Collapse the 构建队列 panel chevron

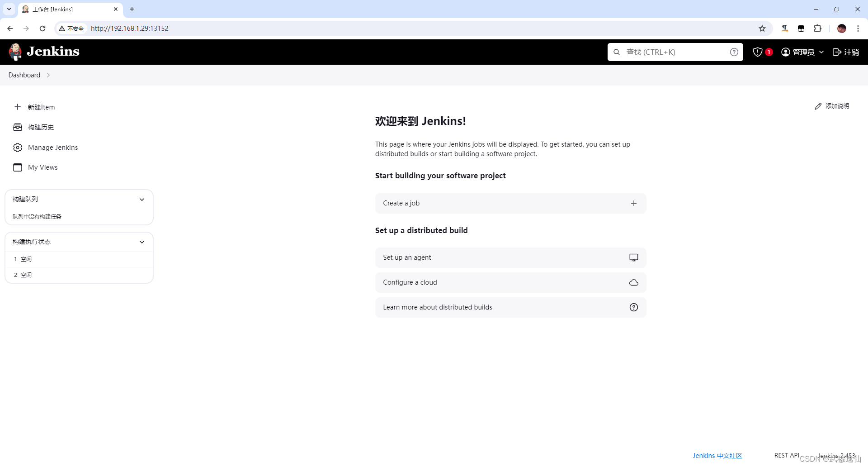[x=142, y=199]
